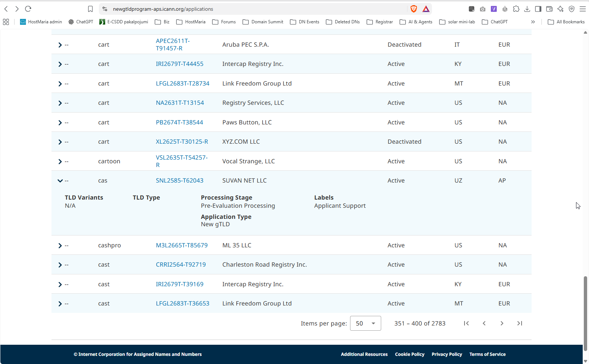Image resolution: width=589 pixels, height=364 pixels.
Task: Open the browser hamburger main menu
Action: click(583, 9)
